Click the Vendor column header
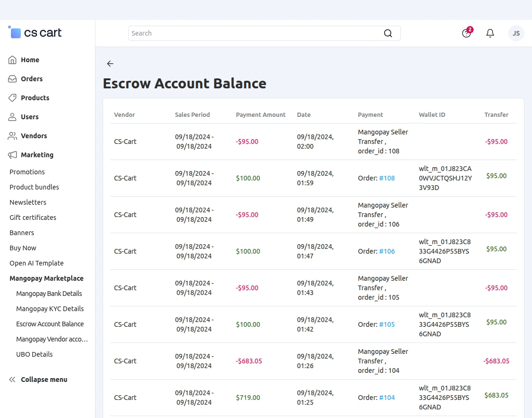 (124, 115)
